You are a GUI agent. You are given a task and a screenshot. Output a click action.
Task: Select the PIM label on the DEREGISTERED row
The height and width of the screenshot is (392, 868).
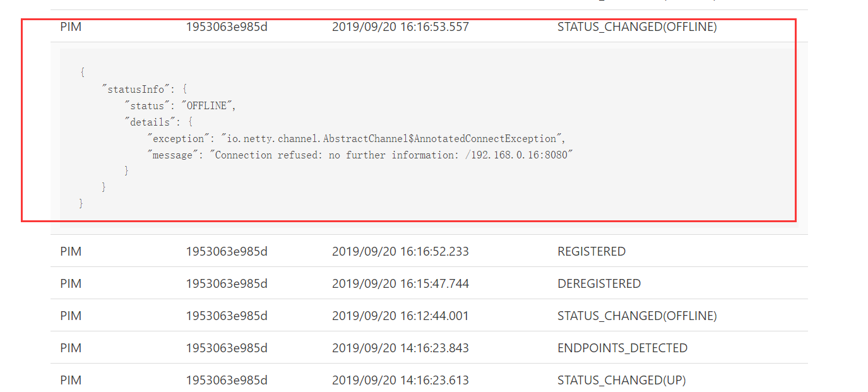(x=71, y=283)
